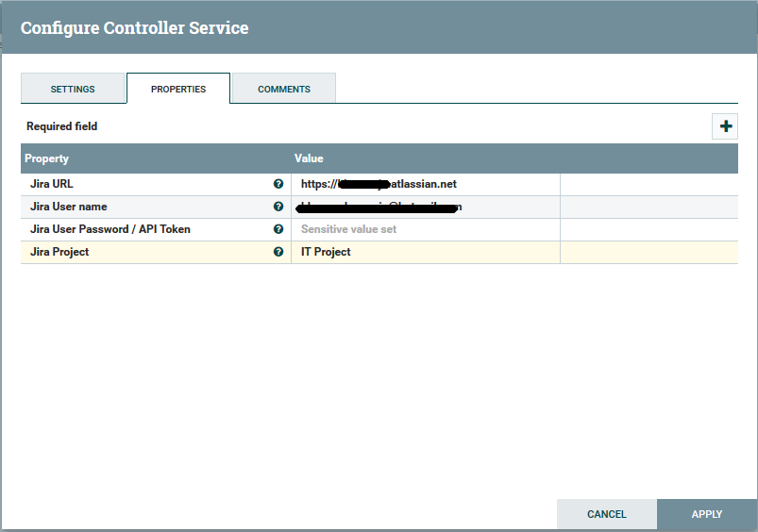Click the 'Value' column header
Screen dimensions: 758x532
pos(309,158)
